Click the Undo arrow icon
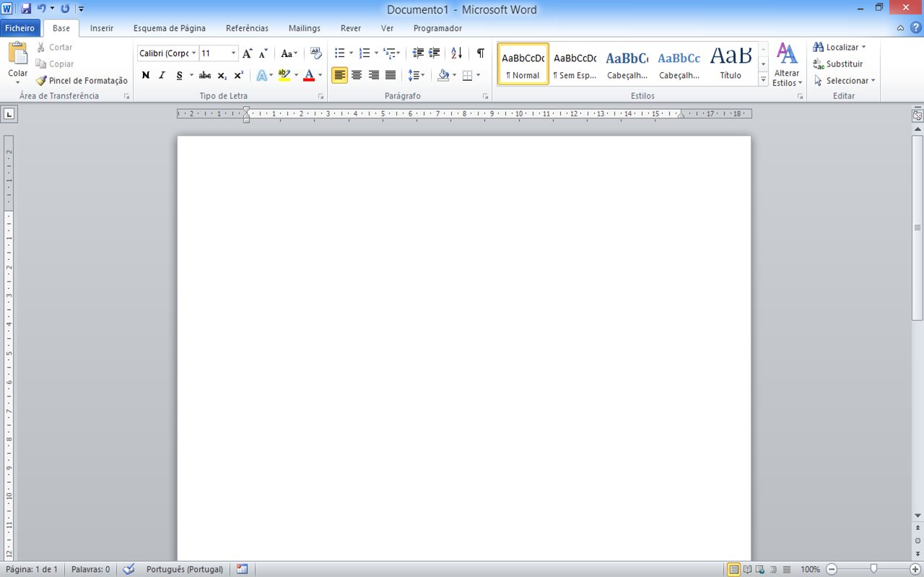The width and height of the screenshot is (924, 577). pyautogui.click(x=42, y=9)
